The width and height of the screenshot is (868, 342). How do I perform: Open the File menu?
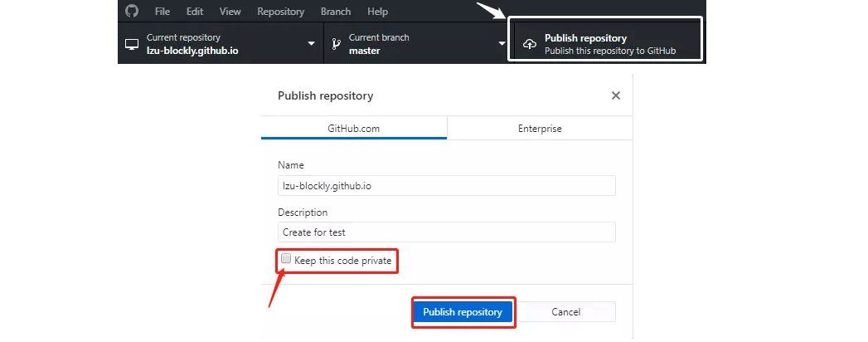tap(162, 11)
